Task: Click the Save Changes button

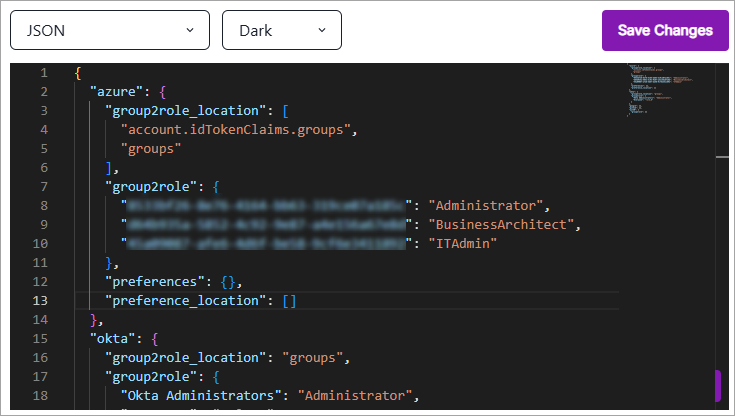Action: click(x=664, y=30)
